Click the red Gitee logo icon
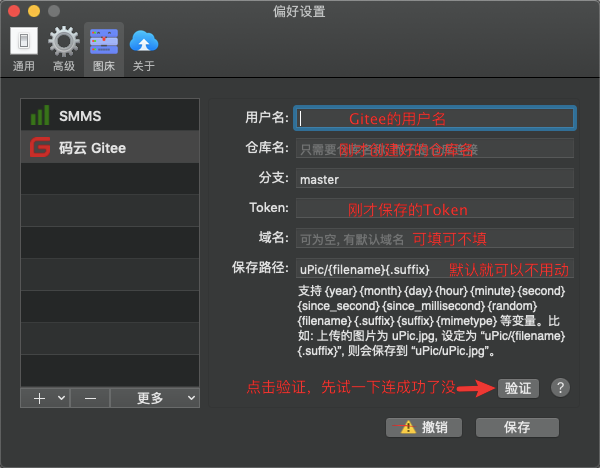Screen dimensions: 600x468 40,147
